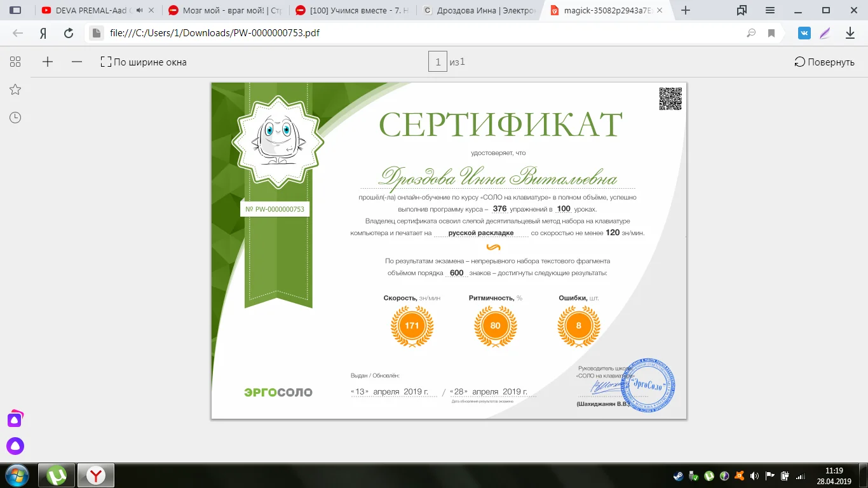Open history clock in sidebar

pos(15,118)
